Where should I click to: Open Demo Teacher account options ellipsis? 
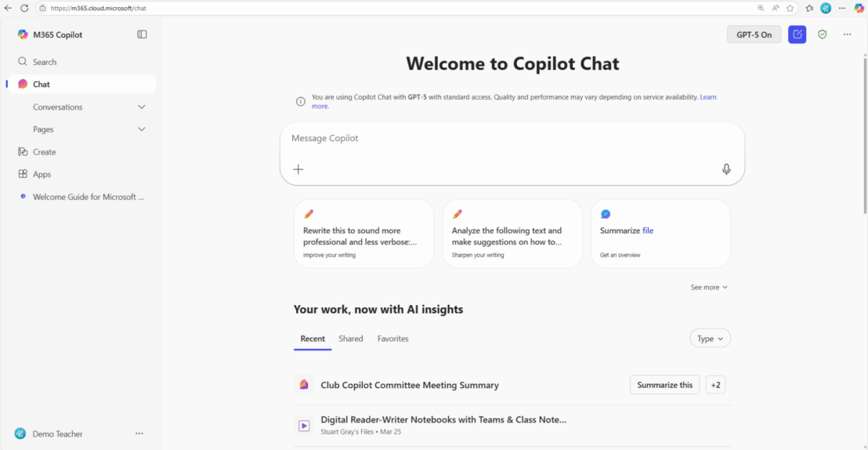pyautogui.click(x=139, y=434)
